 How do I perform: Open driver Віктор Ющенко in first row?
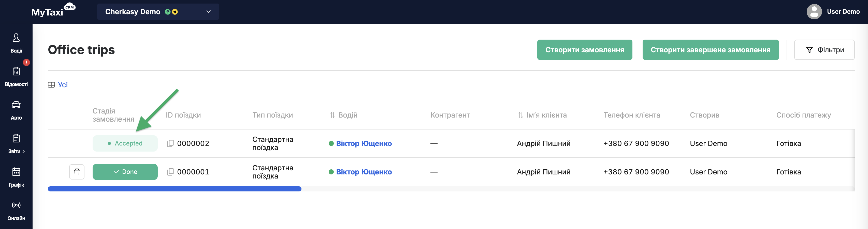tap(364, 144)
